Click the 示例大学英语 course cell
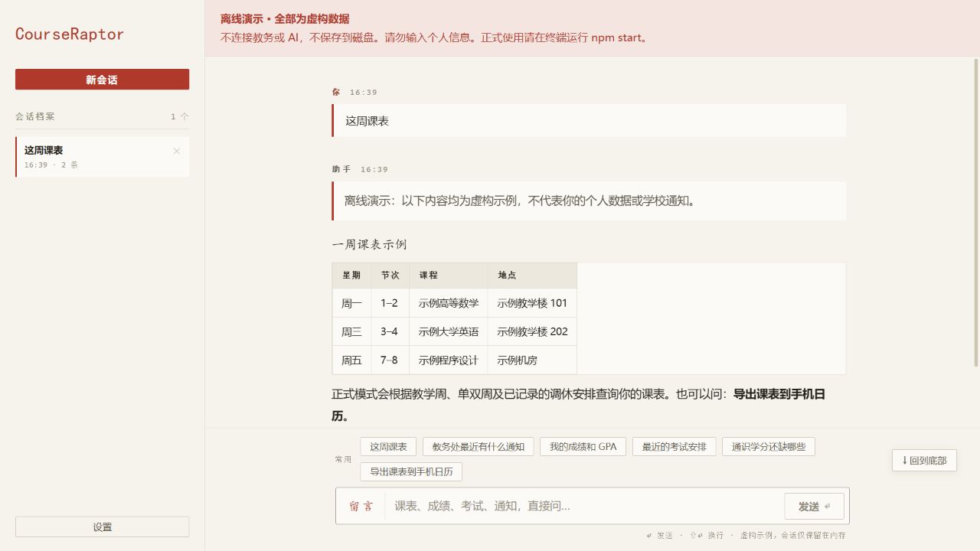Screen dimensions: 980x551 click(449, 331)
